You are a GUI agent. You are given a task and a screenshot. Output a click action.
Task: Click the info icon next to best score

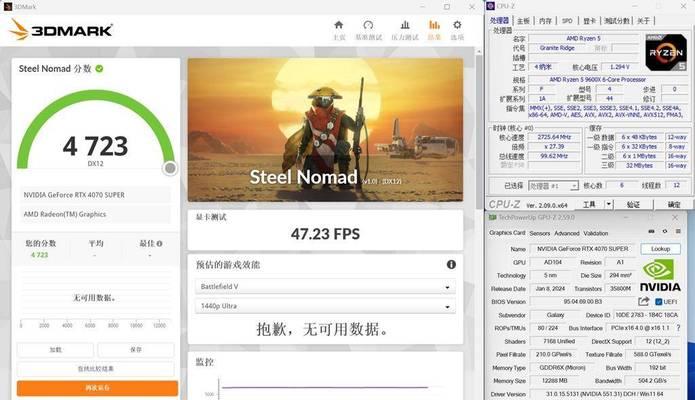(x=159, y=243)
